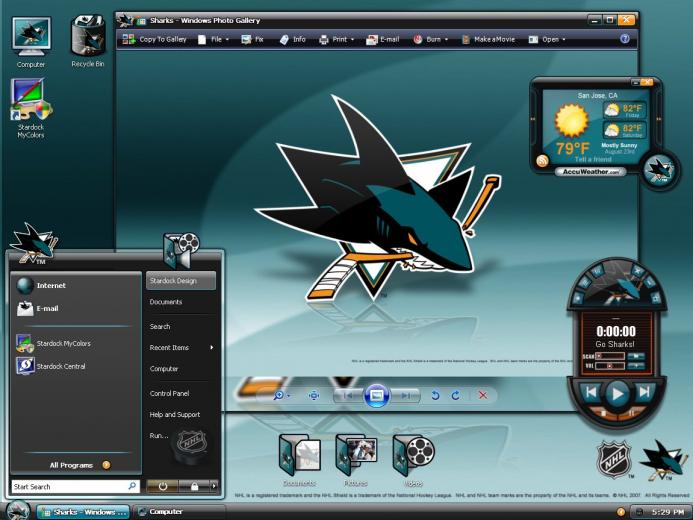This screenshot has height=520, width=693.
Task: Adjust the VOL slider in media player
Action: pyautogui.click(x=610, y=366)
